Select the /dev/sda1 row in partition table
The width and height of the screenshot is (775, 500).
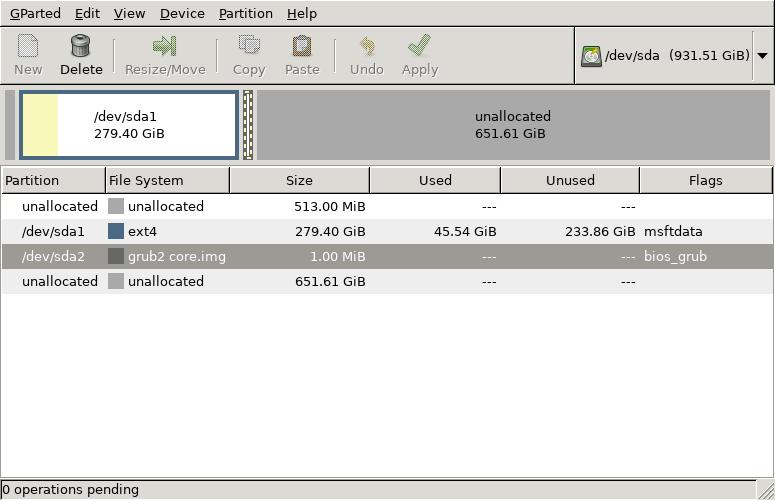387,231
